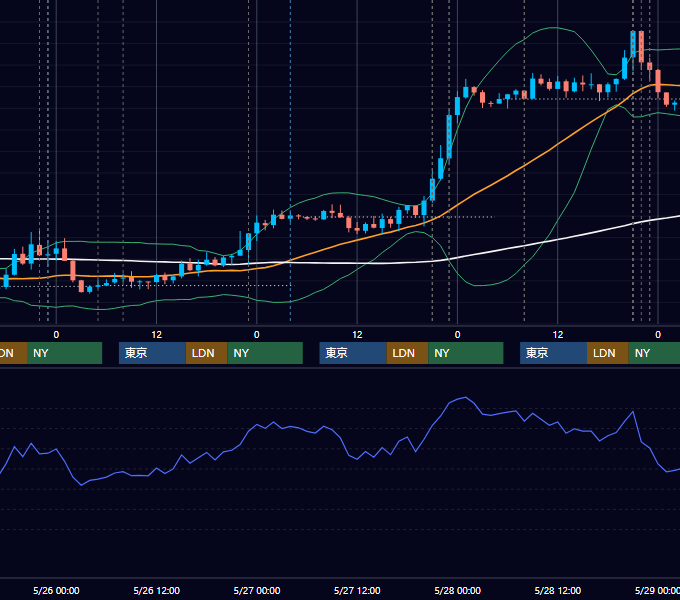
Task: Select the LDN session block following 5/28 12:00
Action: click(x=608, y=353)
